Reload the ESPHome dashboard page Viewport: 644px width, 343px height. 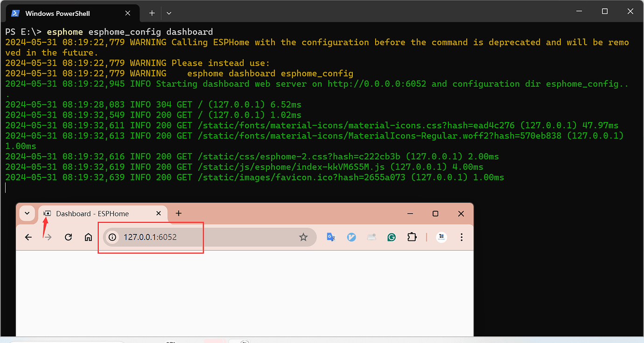coord(68,237)
